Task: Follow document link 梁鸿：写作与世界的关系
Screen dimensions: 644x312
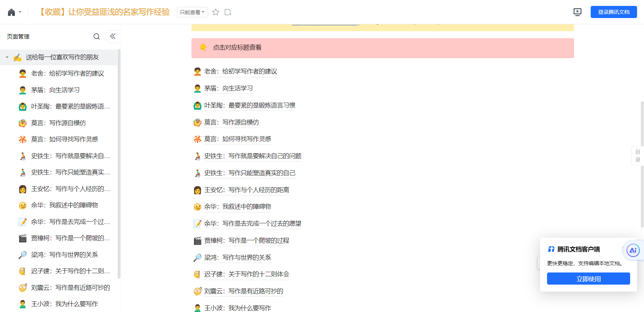Action: click(238, 258)
